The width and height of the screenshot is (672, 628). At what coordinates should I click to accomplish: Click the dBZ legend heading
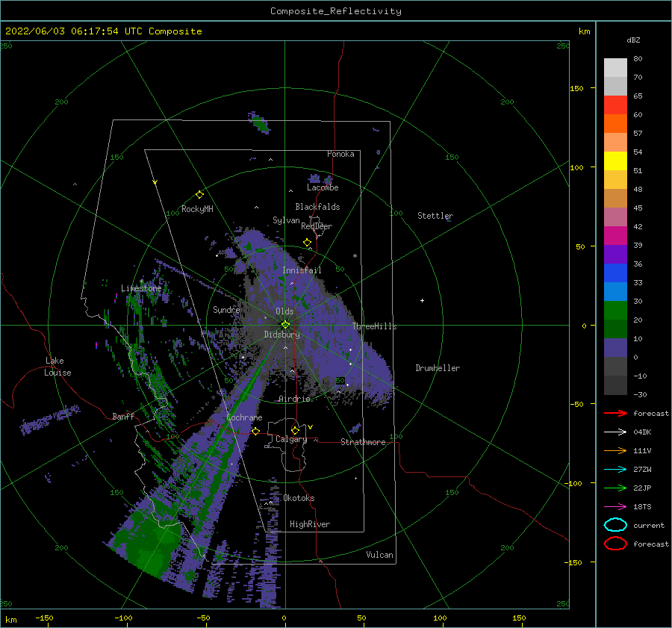coord(633,40)
